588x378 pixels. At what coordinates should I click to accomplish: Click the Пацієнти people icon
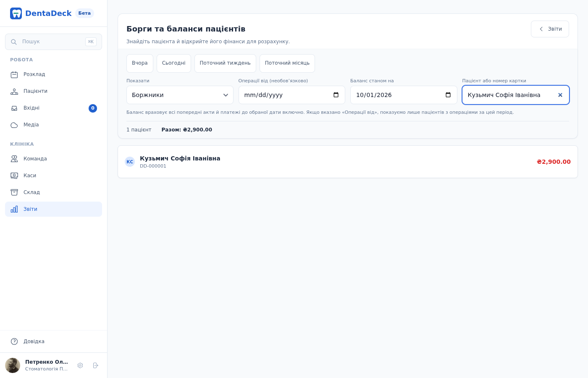[x=14, y=92]
